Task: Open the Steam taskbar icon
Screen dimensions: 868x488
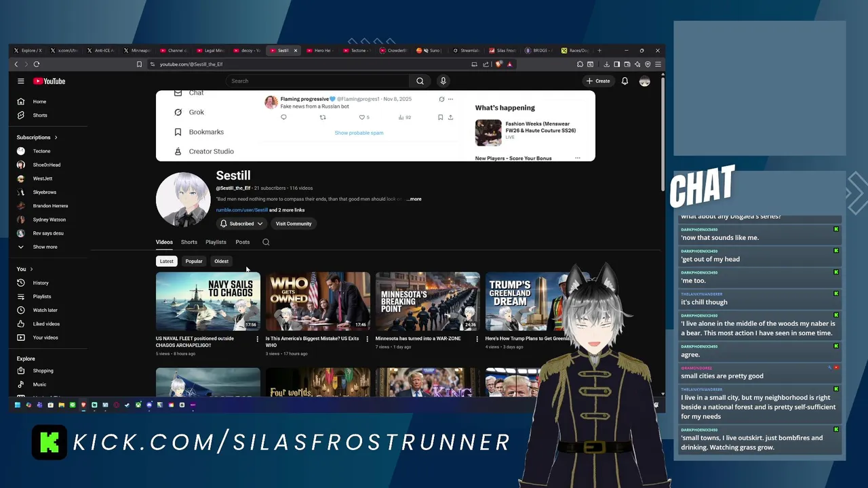Action: tap(127, 405)
